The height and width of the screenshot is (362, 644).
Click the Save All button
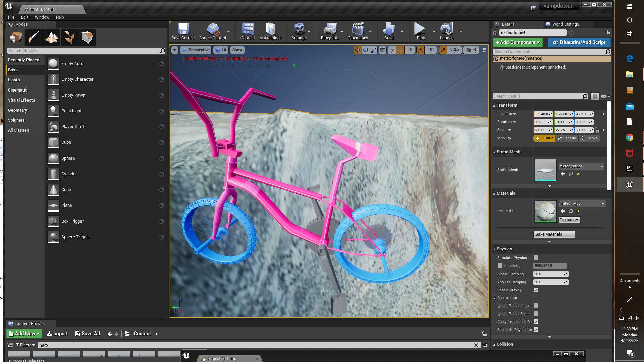[88, 334]
